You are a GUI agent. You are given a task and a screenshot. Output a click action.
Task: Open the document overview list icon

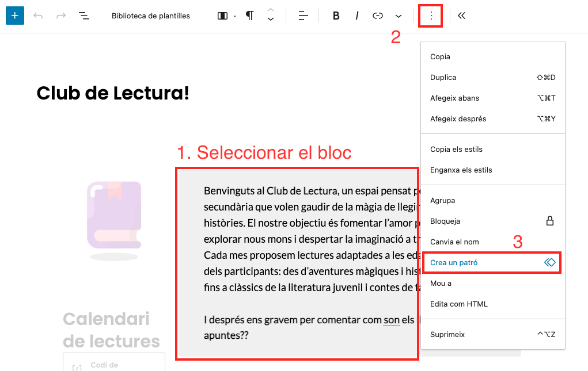click(x=84, y=16)
